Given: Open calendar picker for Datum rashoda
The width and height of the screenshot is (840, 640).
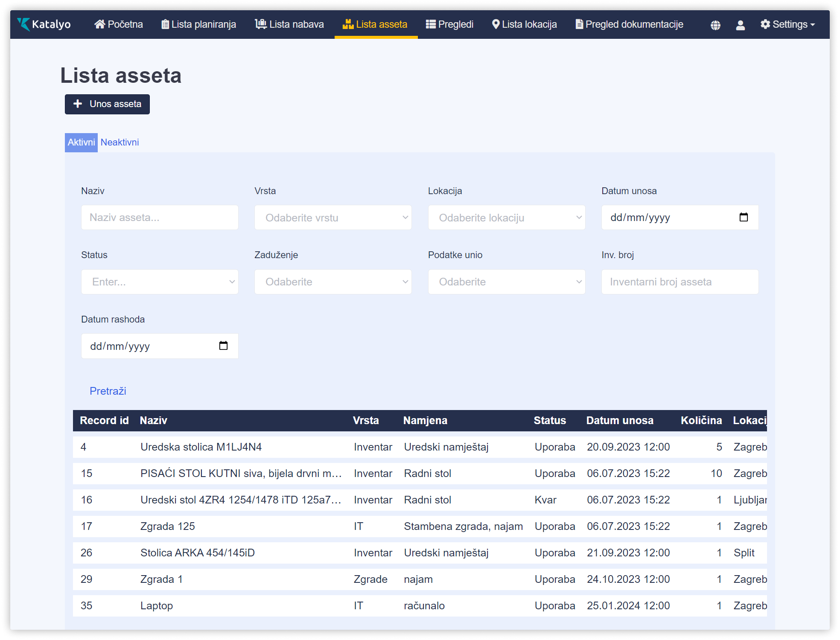Looking at the screenshot, I should coord(223,346).
